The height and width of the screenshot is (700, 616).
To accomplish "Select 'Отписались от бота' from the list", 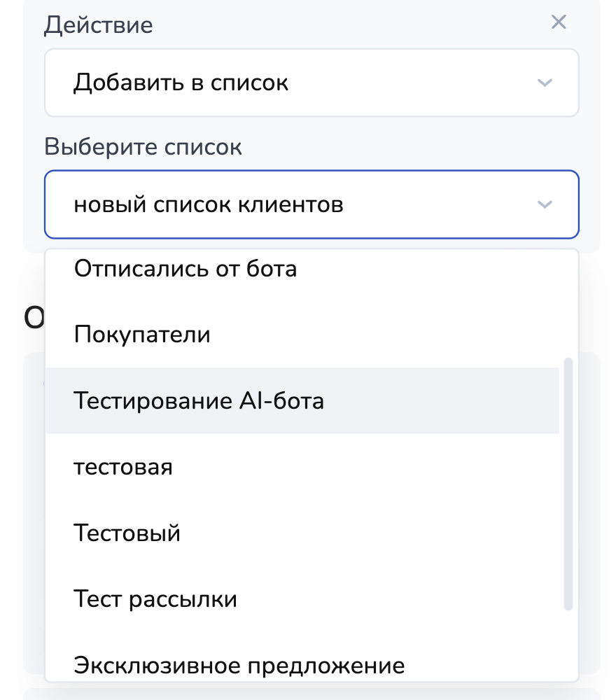I will coord(185,268).
